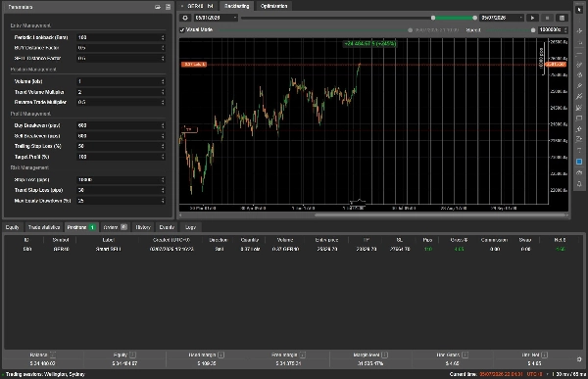Open statistics bar settings gear

[579, 359]
